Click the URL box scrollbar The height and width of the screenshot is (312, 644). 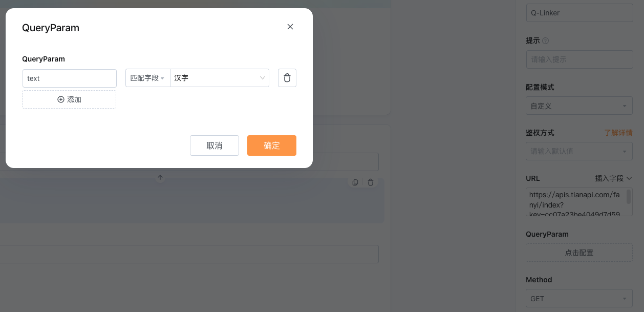tap(629, 196)
